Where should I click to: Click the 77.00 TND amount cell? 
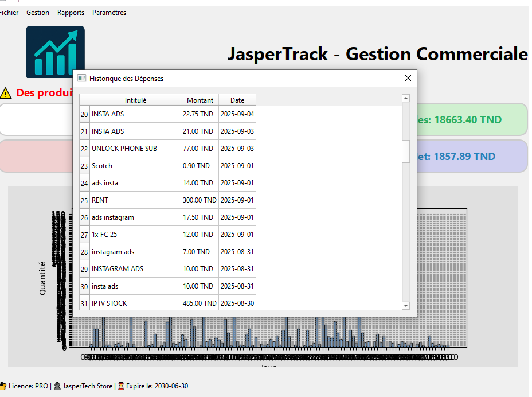point(200,149)
